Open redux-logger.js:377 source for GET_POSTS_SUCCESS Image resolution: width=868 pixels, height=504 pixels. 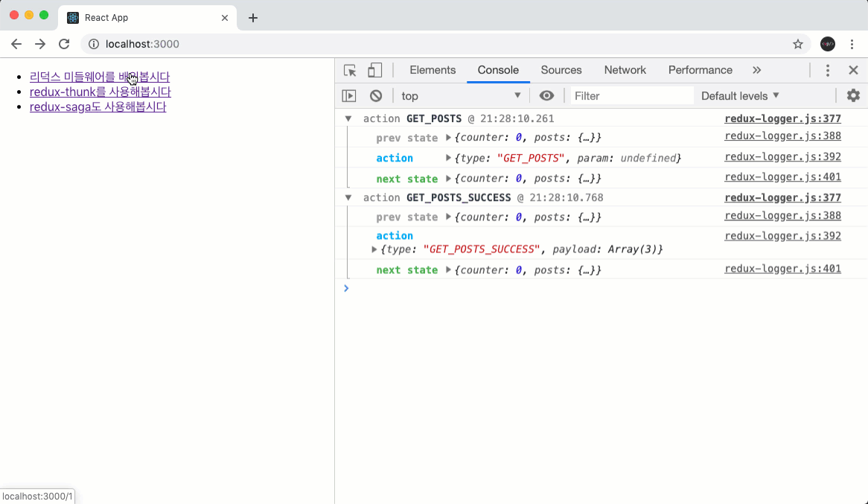(782, 198)
